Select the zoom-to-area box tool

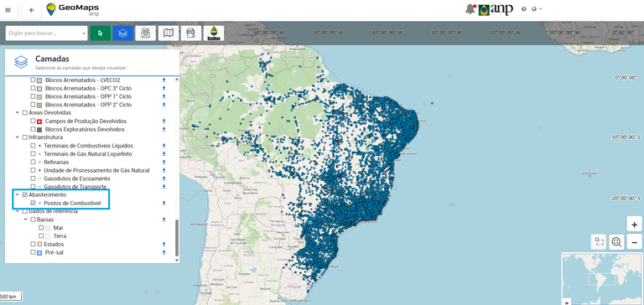tap(599, 242)
